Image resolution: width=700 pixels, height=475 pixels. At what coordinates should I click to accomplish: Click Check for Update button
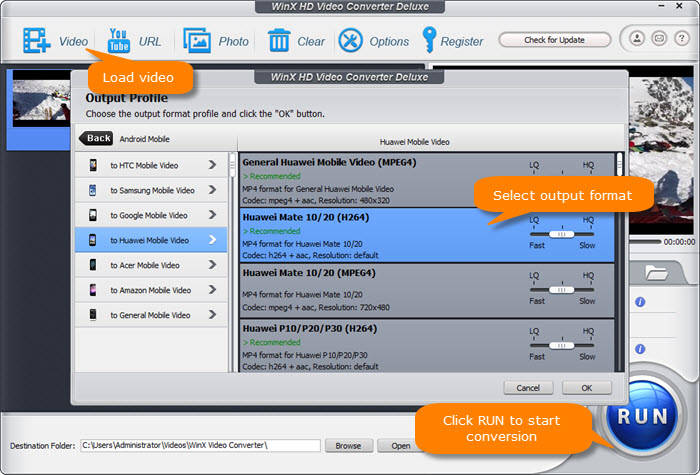tap(554, 40)
